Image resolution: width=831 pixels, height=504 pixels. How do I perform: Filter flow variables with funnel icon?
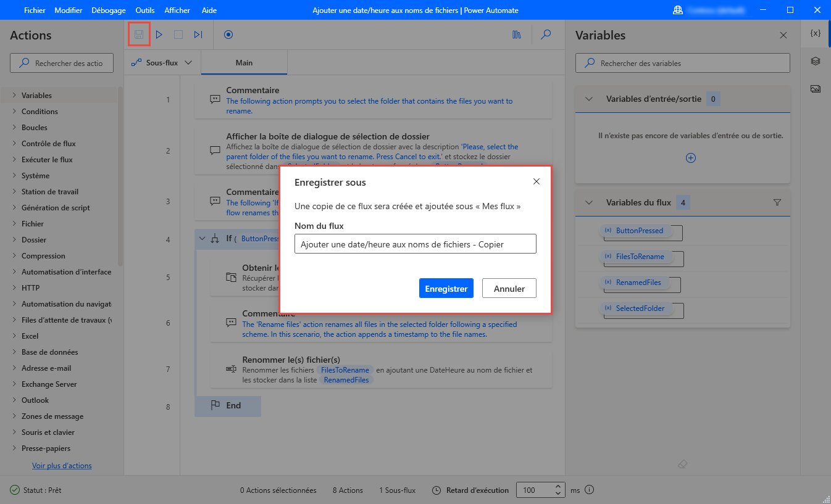point(777,202)
